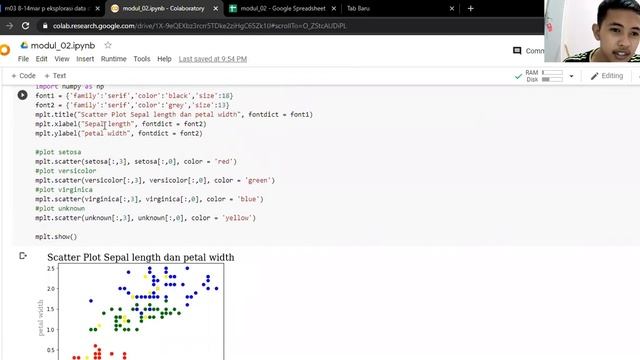640x360 pixels.
Task: Click the #plot versicolor comment
Action: pyautogui.click(x=66, y=171)
